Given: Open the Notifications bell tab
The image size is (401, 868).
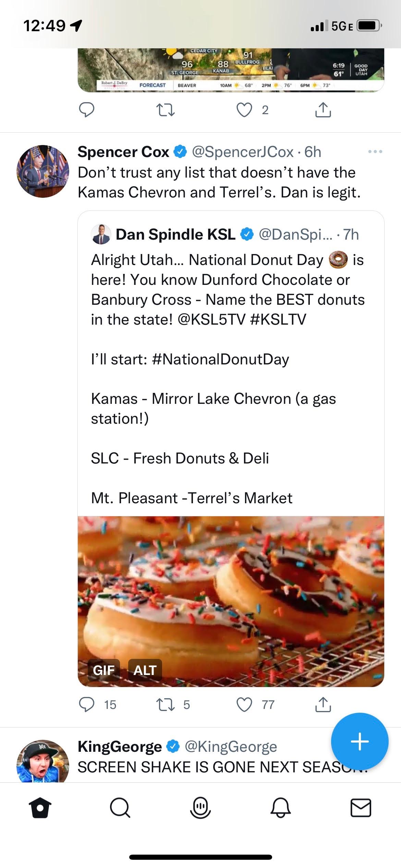Looking at the screenshot, I should pyautogui.click(x=281, y=808).
